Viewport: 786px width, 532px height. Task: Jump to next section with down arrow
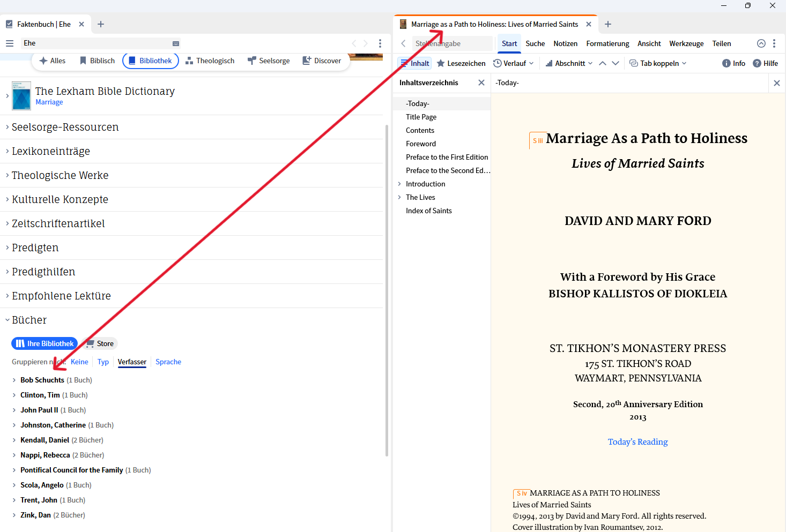point(616,63)
